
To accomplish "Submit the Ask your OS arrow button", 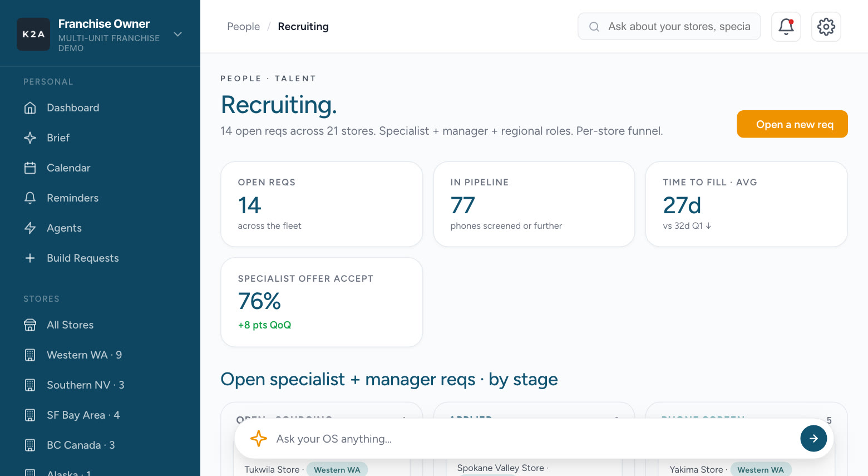I will (813, 439).
